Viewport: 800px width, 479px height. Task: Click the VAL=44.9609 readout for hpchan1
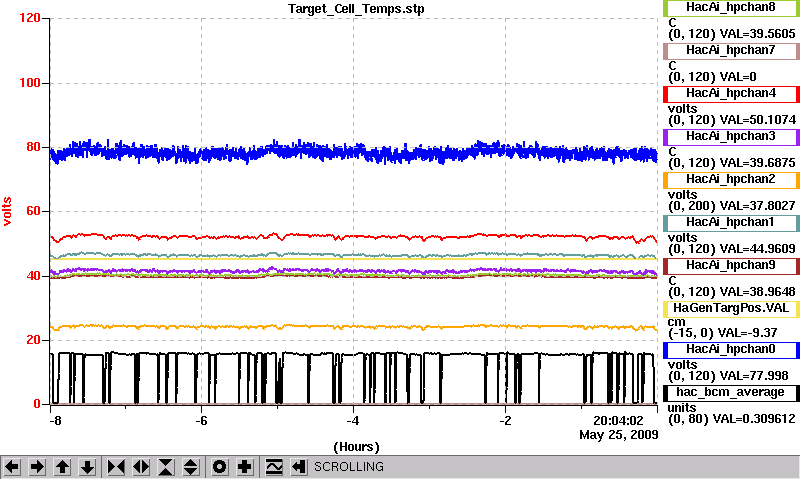tap(757, 249)
